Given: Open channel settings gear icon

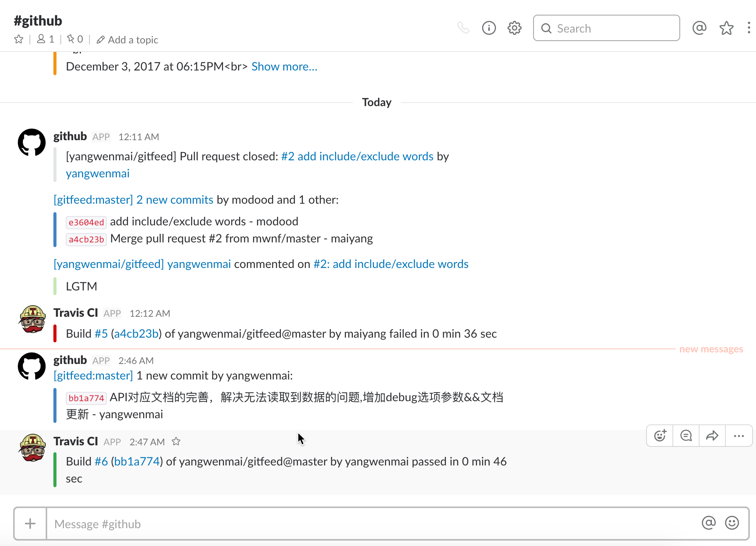Looking at the screenshot, I should point(514,28).
